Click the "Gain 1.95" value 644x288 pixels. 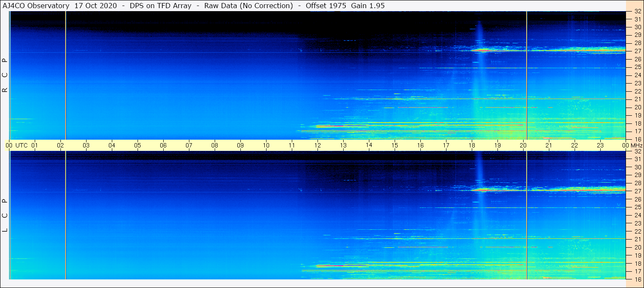pyautogui.click(x=368, y=6)
